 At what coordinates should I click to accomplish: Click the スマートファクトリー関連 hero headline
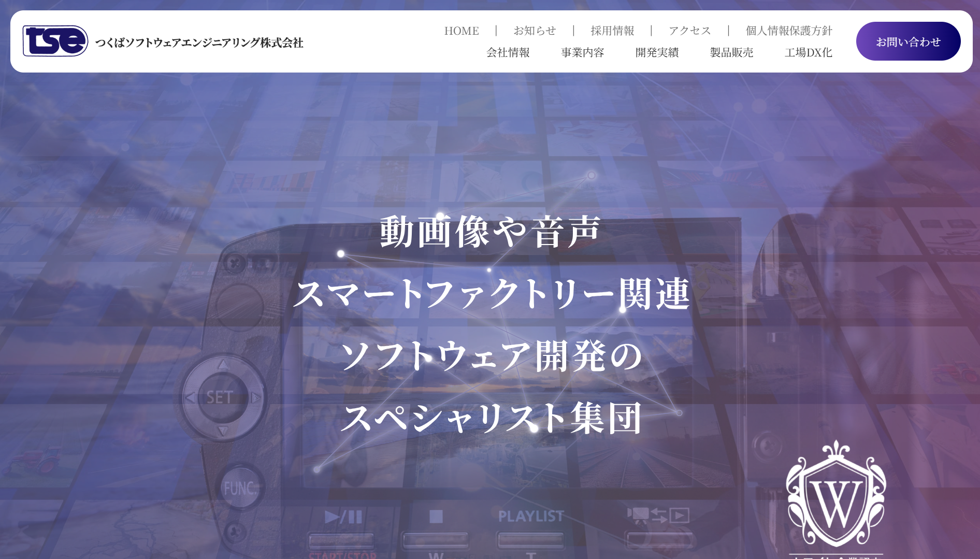tap(491, 294)
